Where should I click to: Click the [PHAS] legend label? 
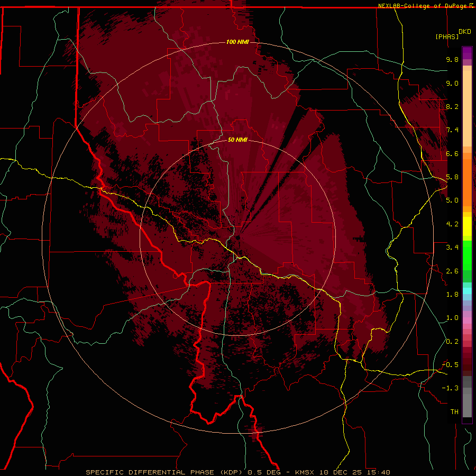click(x=447, y=36)
